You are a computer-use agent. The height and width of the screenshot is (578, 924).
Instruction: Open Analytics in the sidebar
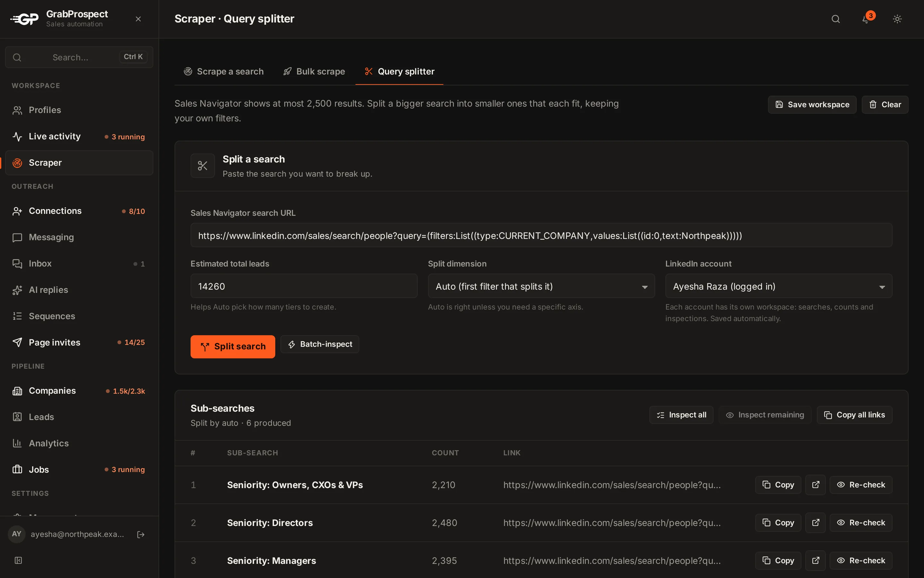[x=79, y=443]
